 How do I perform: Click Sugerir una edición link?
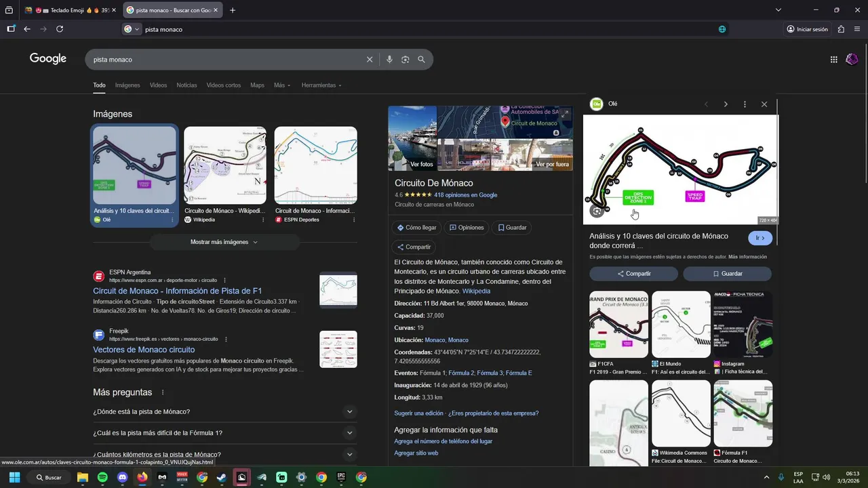418,413
